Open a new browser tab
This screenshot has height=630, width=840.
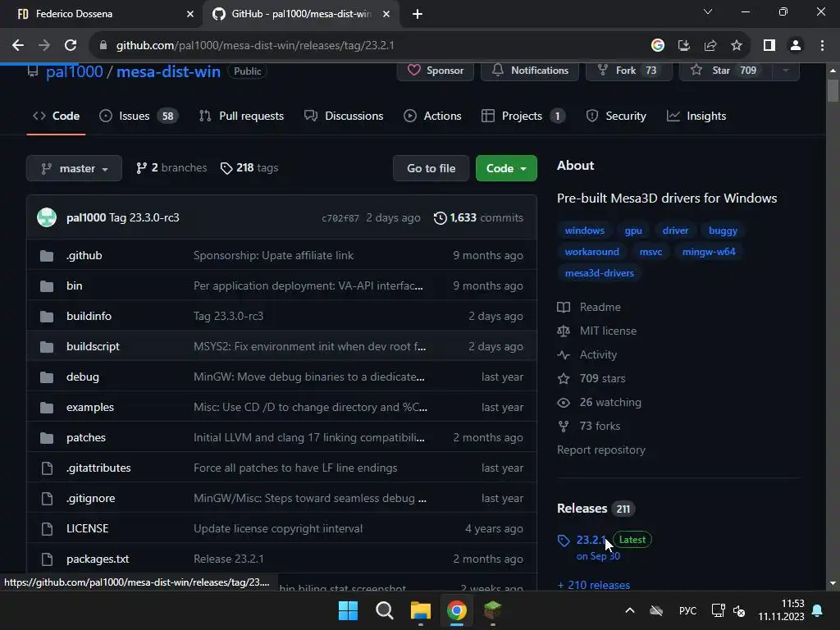coord(418,14)
